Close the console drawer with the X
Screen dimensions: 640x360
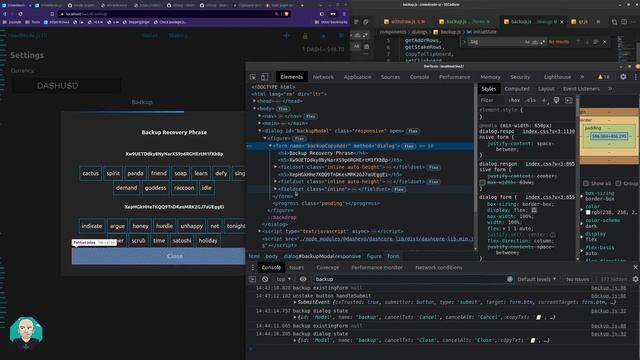635,267
